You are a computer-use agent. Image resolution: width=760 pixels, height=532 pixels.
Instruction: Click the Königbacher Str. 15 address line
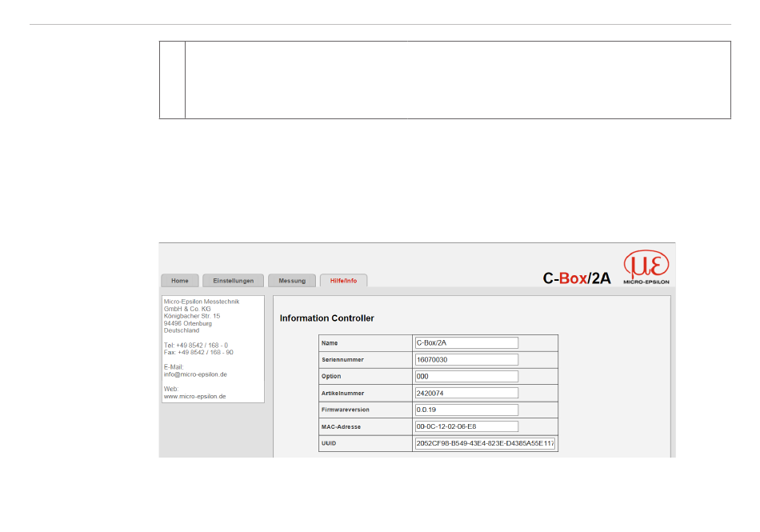[192, 316]
